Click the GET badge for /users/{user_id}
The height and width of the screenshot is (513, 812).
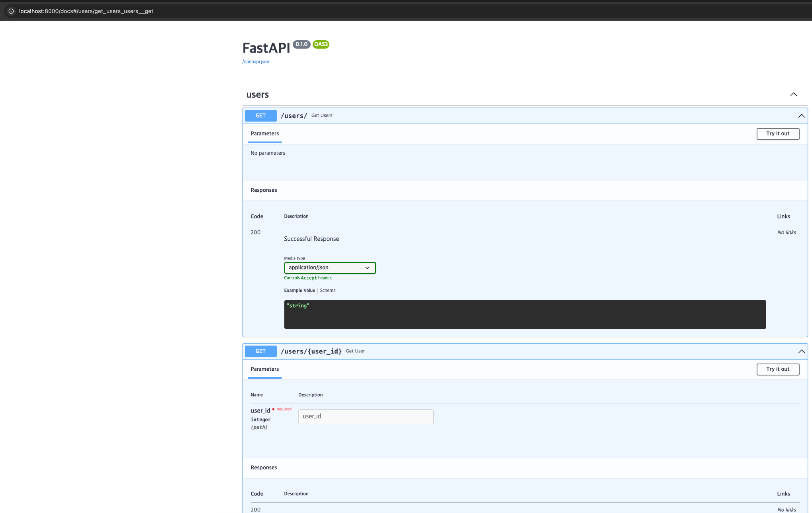tap(260, 351)
